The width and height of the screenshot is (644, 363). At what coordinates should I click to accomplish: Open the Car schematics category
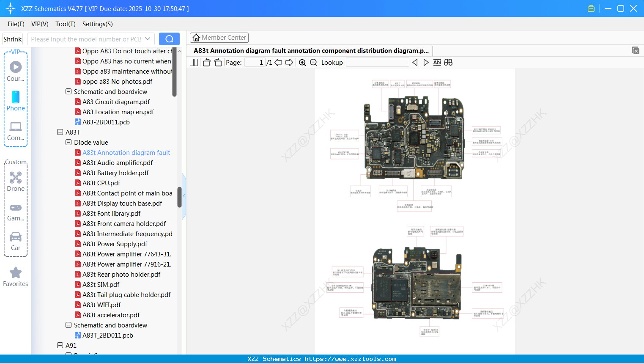click(16, 239)
